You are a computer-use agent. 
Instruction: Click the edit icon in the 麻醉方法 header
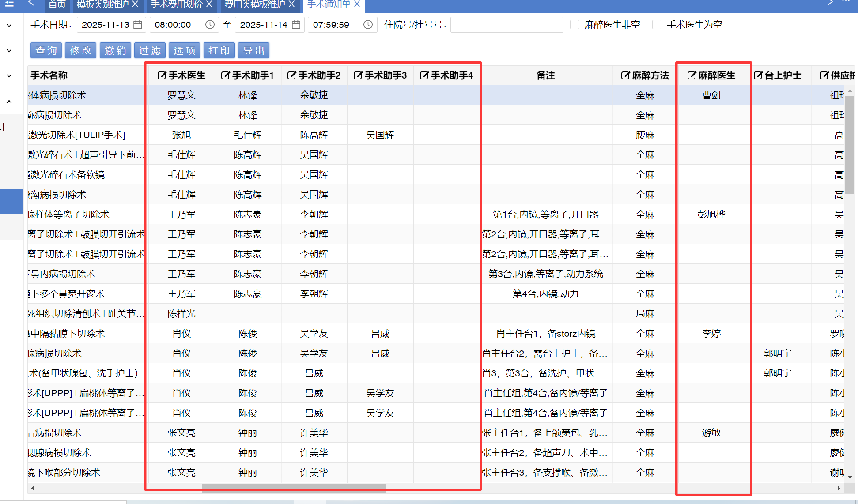pos(625,75)
